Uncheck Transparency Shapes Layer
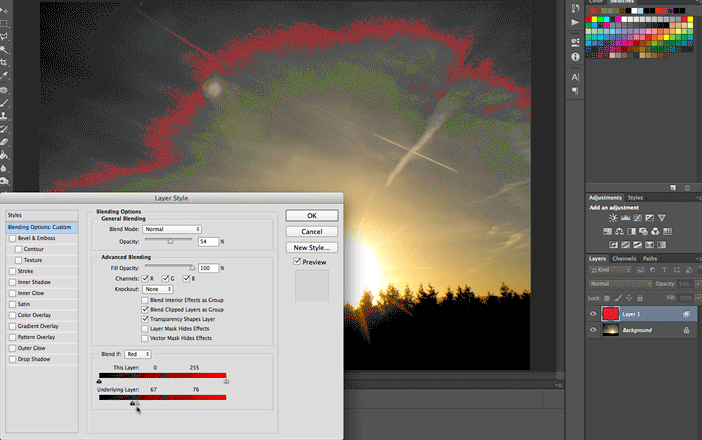 pos(145,319)
